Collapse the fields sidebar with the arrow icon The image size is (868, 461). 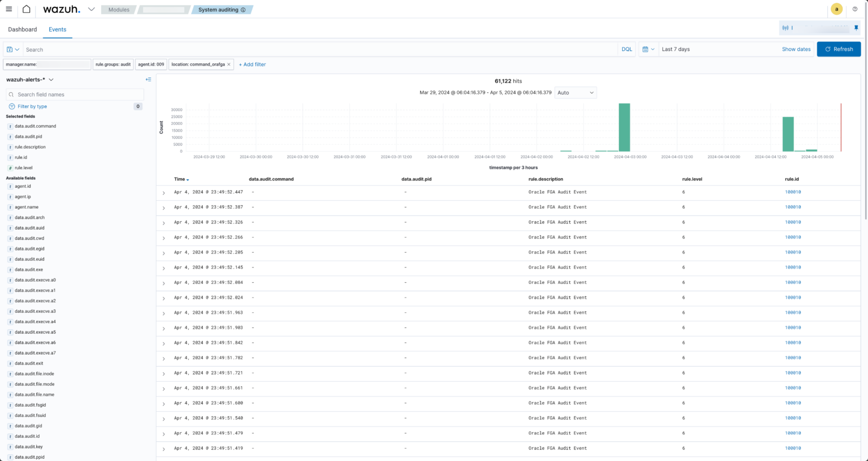pyautogui.click(x=148, y=79)
